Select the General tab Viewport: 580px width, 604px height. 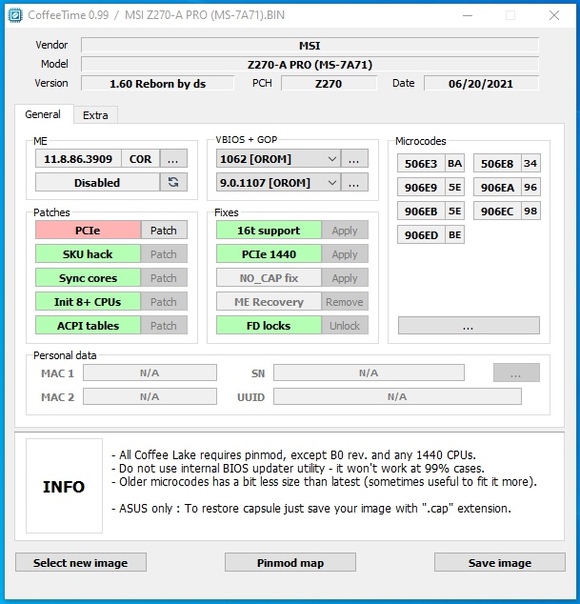43,114
